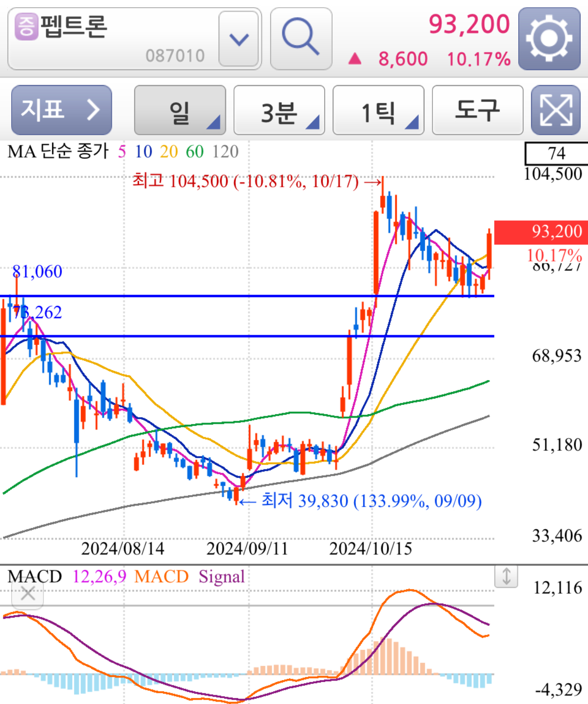Click stock code 087010
Viewport: 588px width, 704px height.
click(x=175, y=56)
